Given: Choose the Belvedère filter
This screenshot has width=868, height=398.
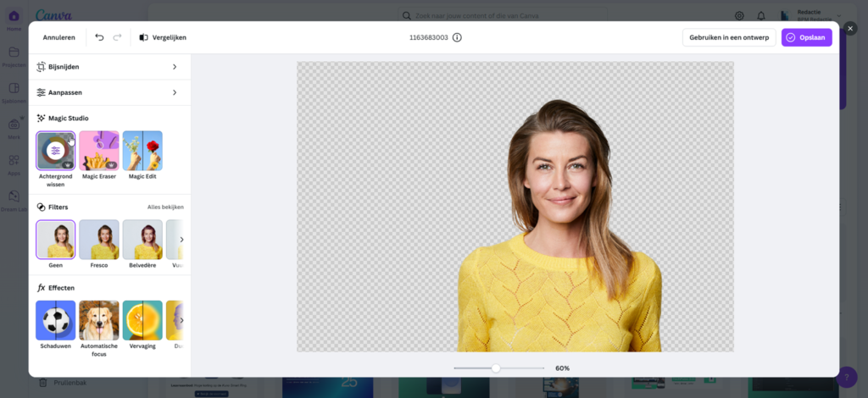Looking at the screenshot, I should tap(142, 240).
